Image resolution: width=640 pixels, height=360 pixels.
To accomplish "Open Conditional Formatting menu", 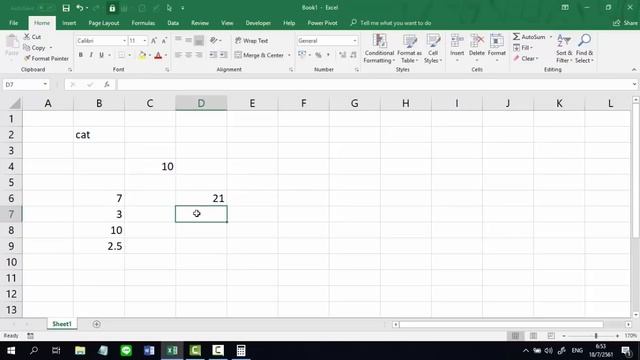I will click(379, 49).
